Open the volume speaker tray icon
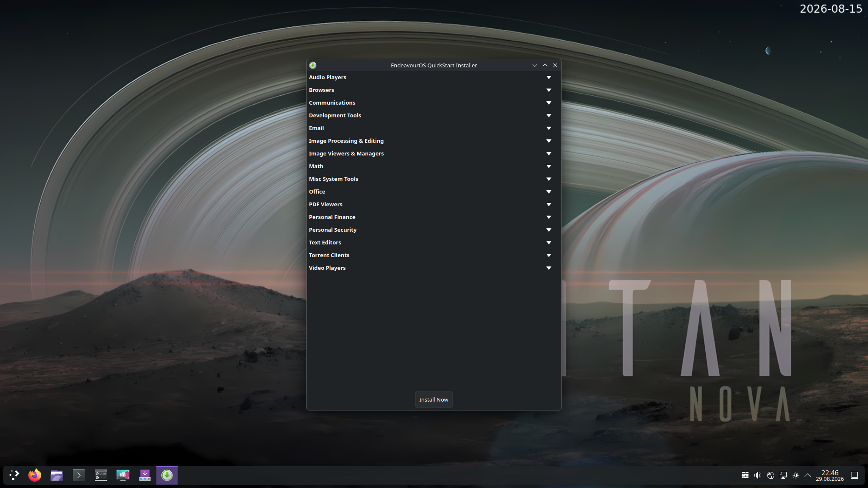 click(x=758, y=475)
